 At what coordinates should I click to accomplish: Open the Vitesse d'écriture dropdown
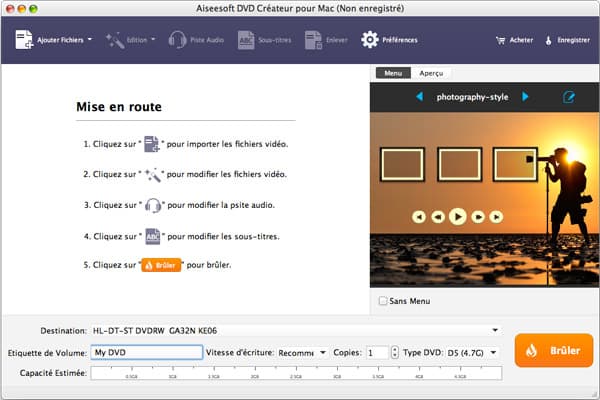(x=322, y=353)
